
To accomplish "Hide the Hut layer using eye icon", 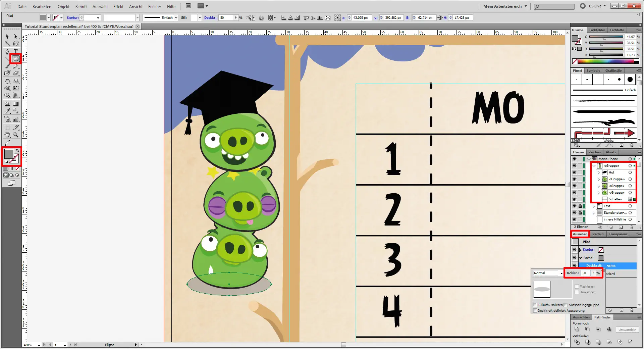I will pos(574,172).
